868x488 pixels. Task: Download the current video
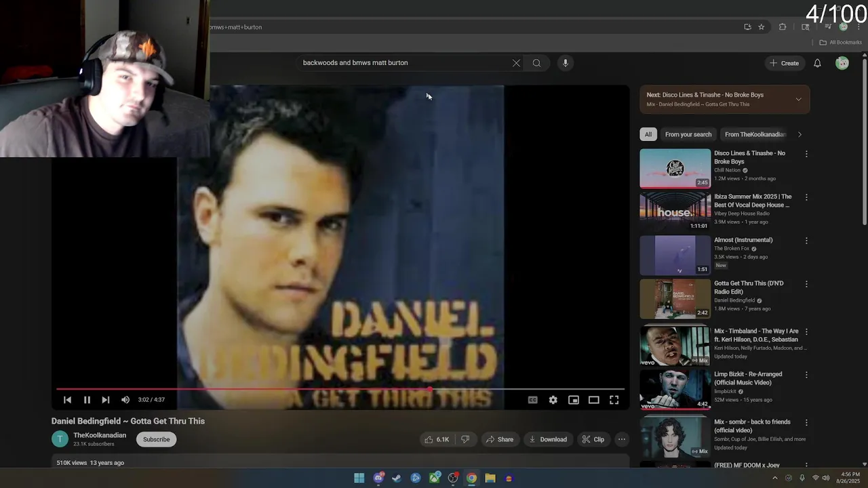pos(548,439)
